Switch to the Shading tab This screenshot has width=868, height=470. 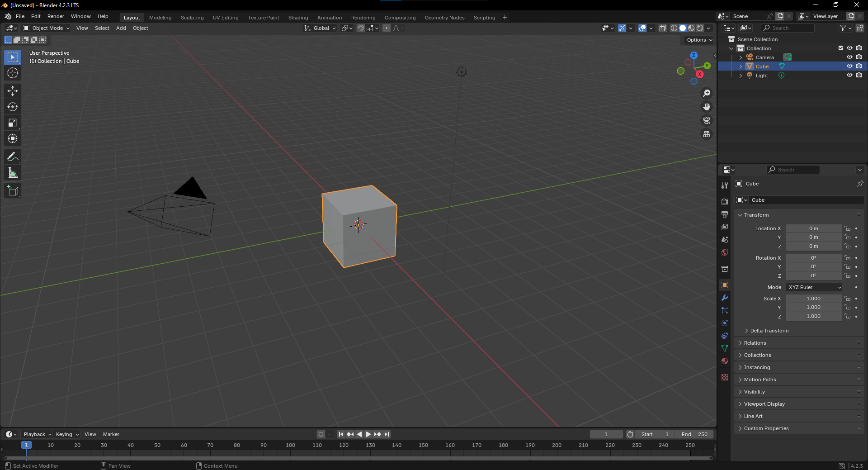(297, 17)
